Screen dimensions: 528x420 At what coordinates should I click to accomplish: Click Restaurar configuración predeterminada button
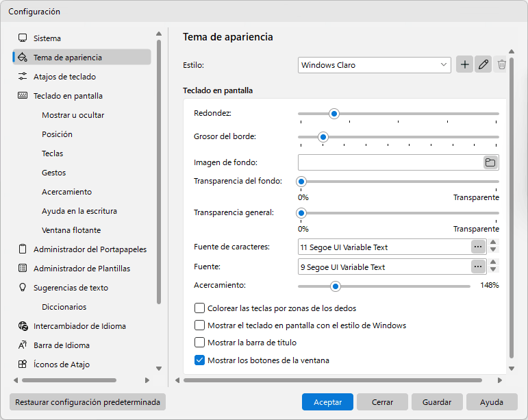pos(88,402)
